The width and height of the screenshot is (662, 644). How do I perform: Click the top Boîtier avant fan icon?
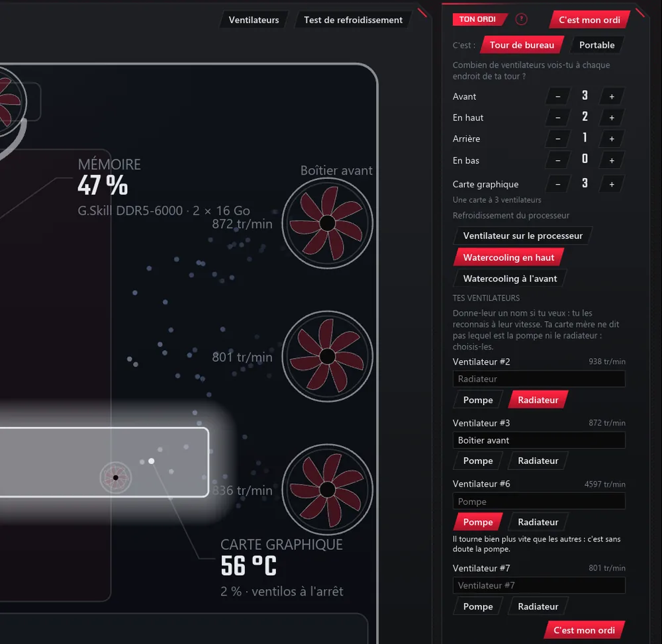[x=327, y=223]
